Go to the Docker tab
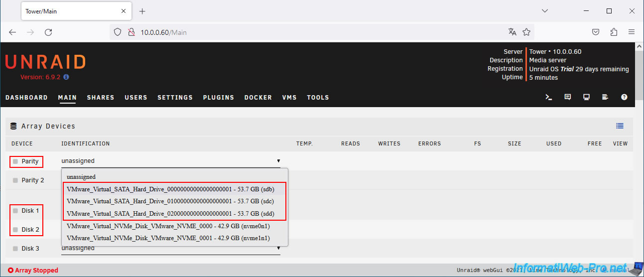This screenshot has width=644, height=277. point(258,98)
